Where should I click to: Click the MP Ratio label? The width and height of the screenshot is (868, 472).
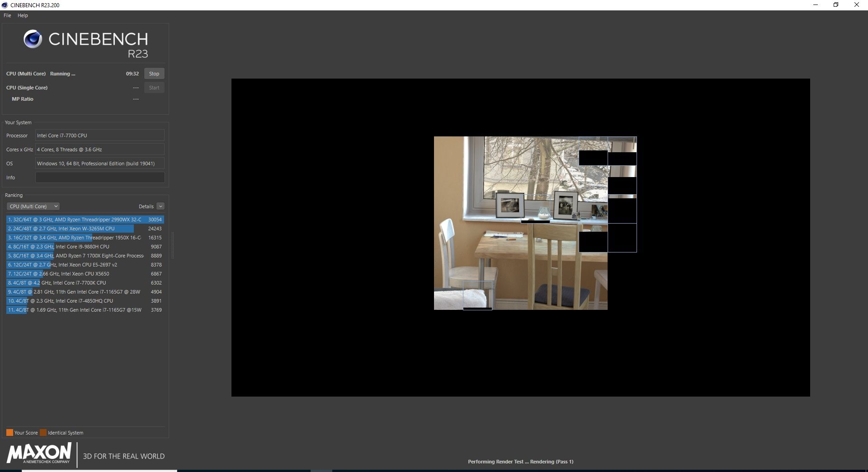tap(23, 99)
